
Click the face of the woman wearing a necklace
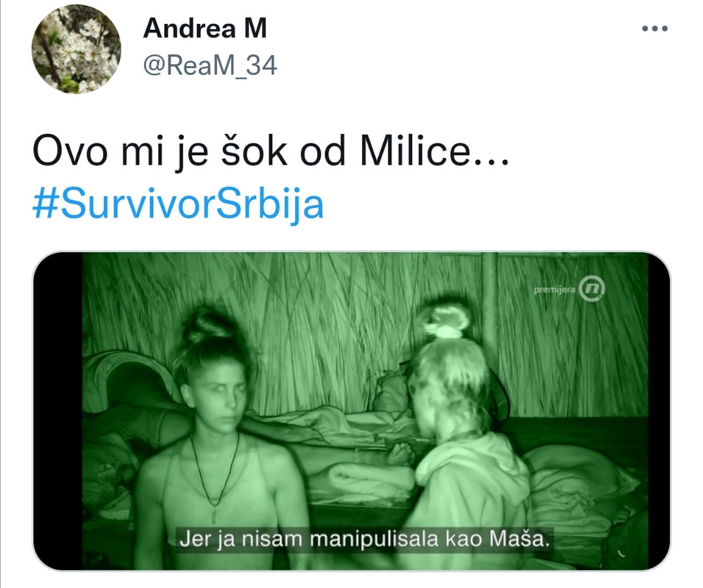click(x=218, y=390)
